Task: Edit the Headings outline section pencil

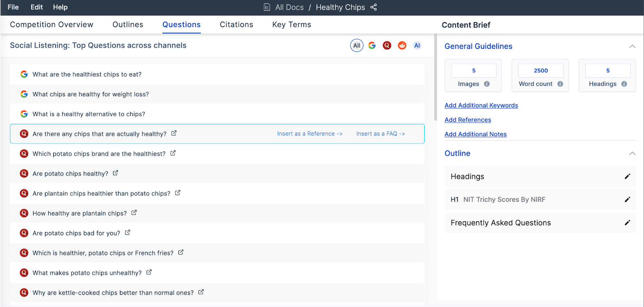Action: pos(627,176)
